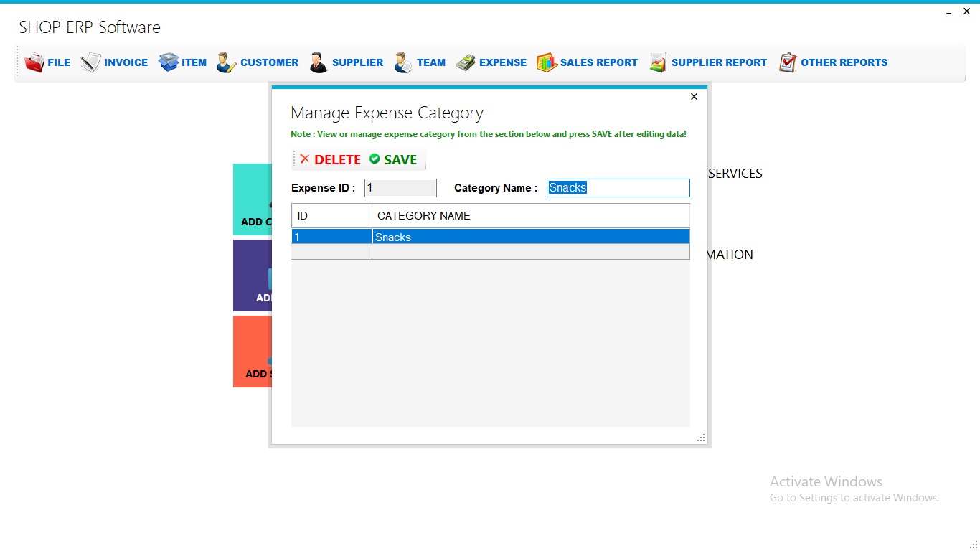Click the INVOICE toolbar icon

[90, 62]
